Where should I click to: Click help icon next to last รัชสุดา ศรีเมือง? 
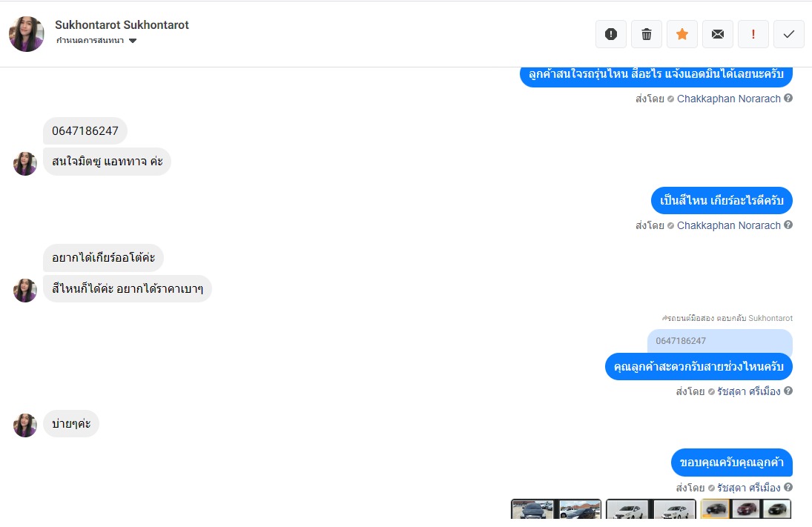(788, 487)
